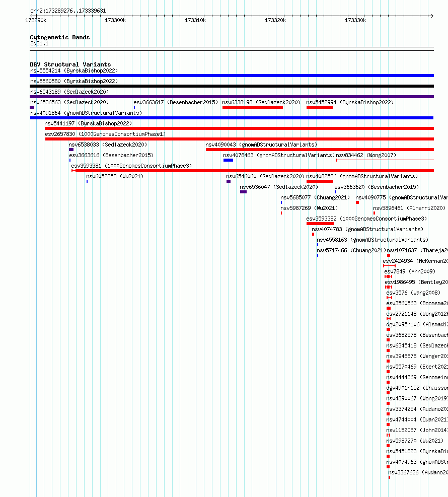Open esv3663617 (Besenbacher2015) variant

176,102
